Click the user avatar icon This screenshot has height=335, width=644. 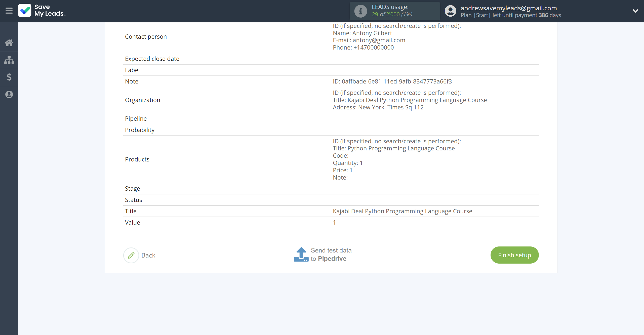450,11
